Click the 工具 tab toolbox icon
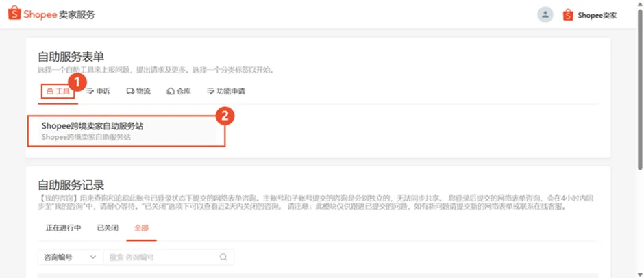The height and width of the screenshot is (278, 644). tap(49, 91)
